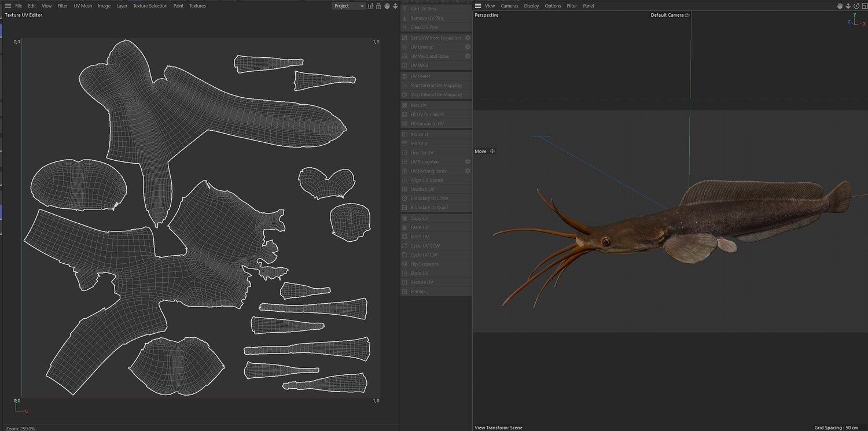Viewport: 868px width, 431px height.
Task: Click the camera link icon beside Default Camera
Action: click(687, 15)
